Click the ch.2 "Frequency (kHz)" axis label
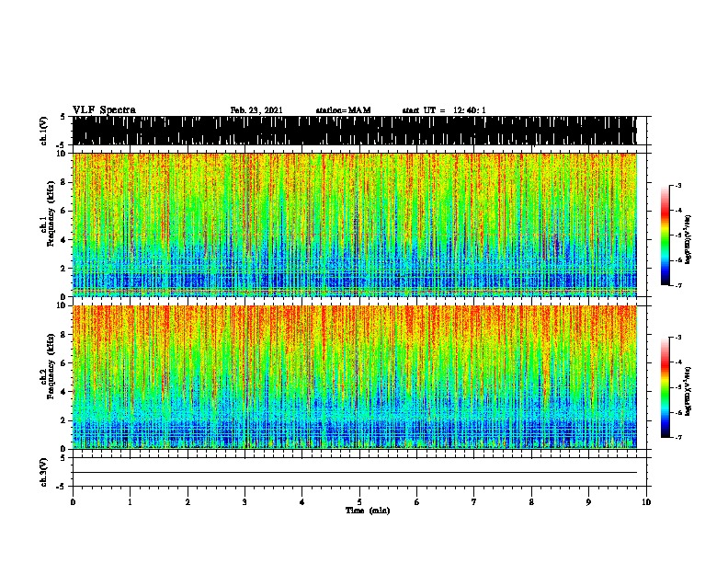Image resolution: width=728 pixels, height=563 pixels. [51, 366]
